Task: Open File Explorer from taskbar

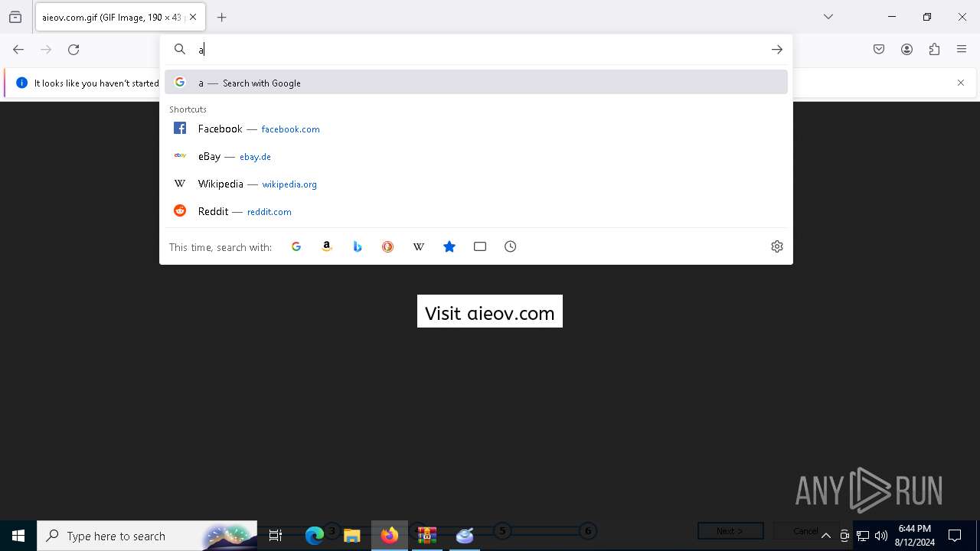Action: (x=352, y=536)
